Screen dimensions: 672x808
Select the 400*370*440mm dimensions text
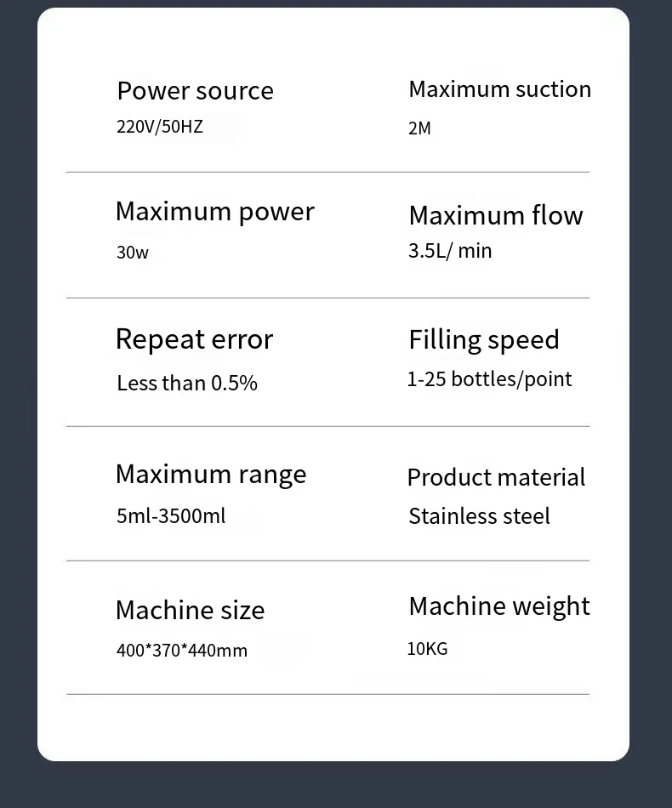coord(182,651)
